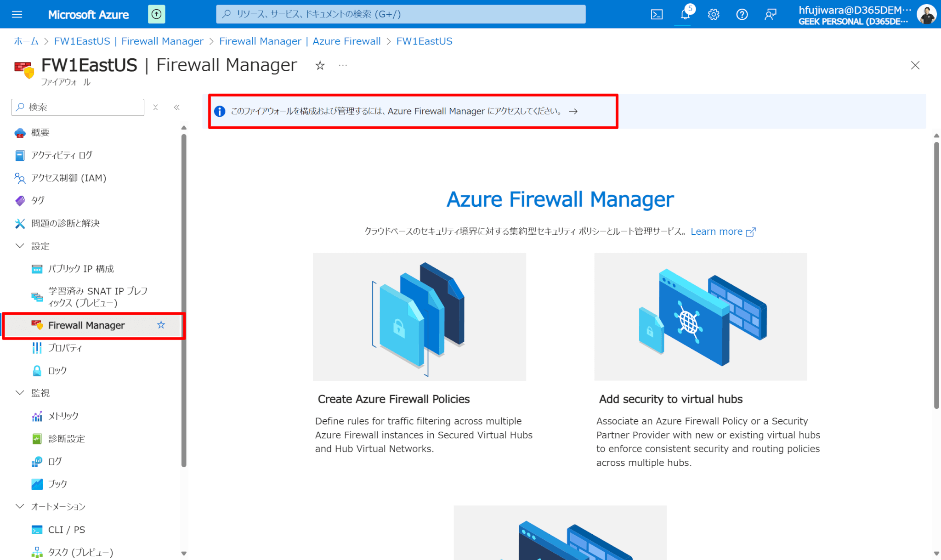Open the portal hamburger menu
Screen dimensions: 941x560
tap(17, 14)
